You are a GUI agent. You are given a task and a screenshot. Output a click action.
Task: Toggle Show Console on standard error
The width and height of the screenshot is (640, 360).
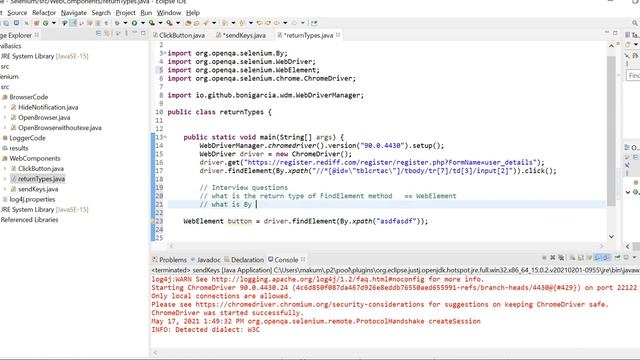(606, 258)
